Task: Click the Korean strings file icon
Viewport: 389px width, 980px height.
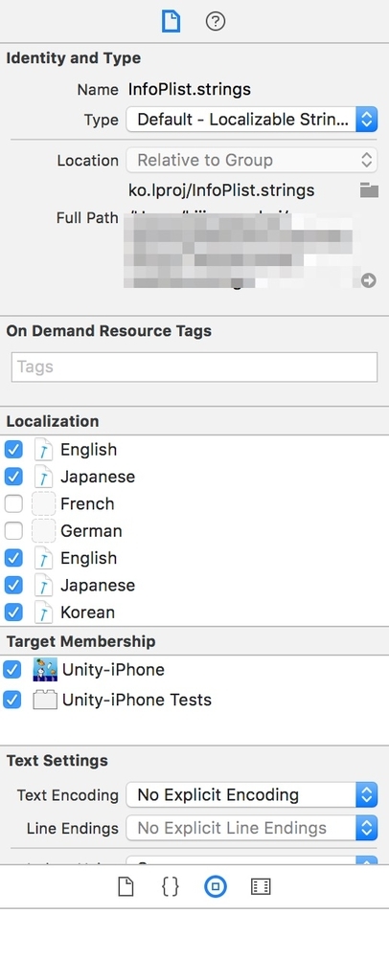Action: (x=43, y=612)
